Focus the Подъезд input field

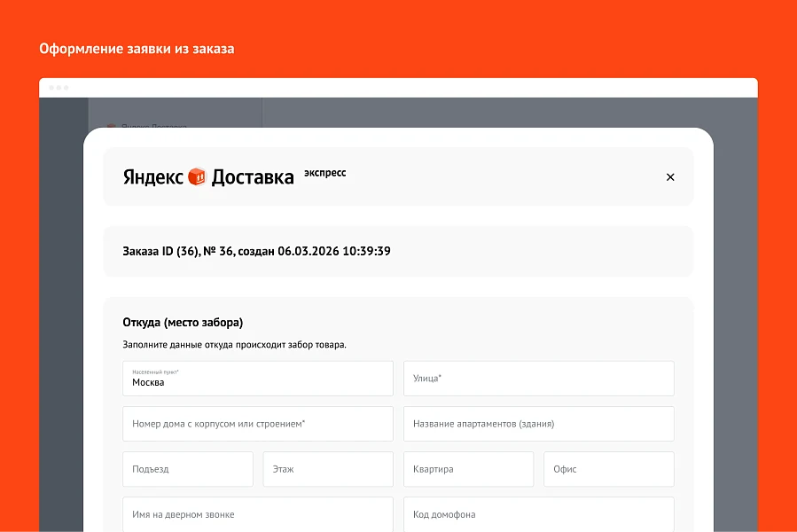coord(188,469)
